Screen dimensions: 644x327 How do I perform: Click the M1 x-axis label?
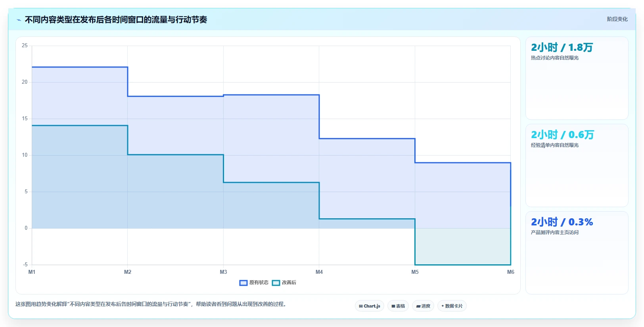pyautogui.click(x=32, y=272)
